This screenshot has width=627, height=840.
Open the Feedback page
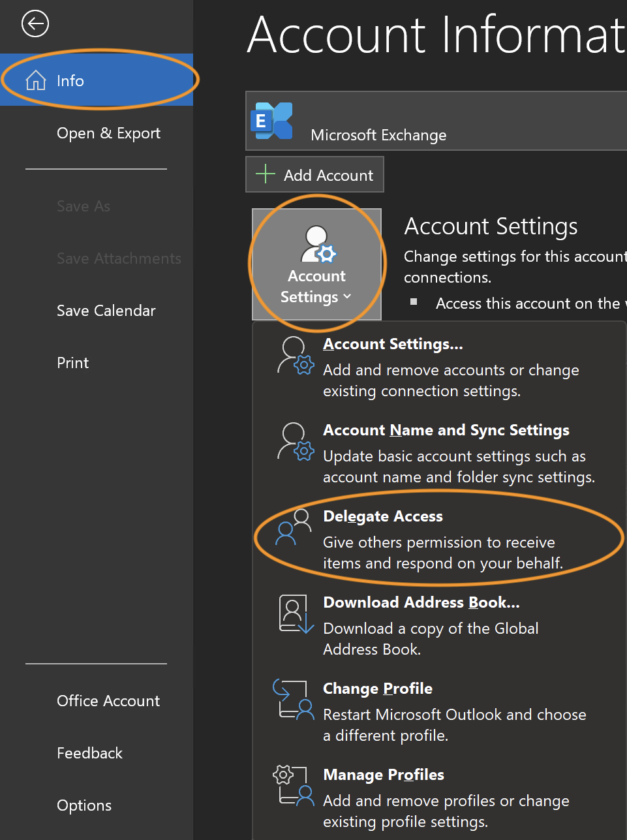(x=97, y=753)
